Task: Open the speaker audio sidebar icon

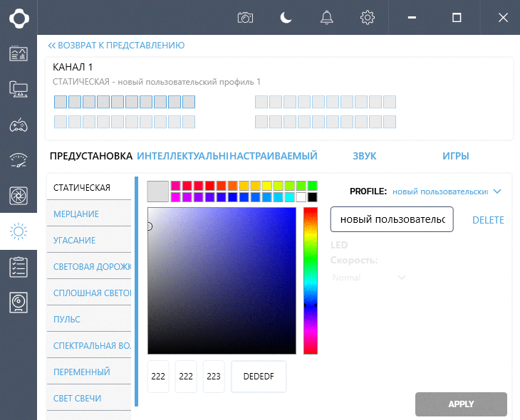Action: click(x=19, y=303)
